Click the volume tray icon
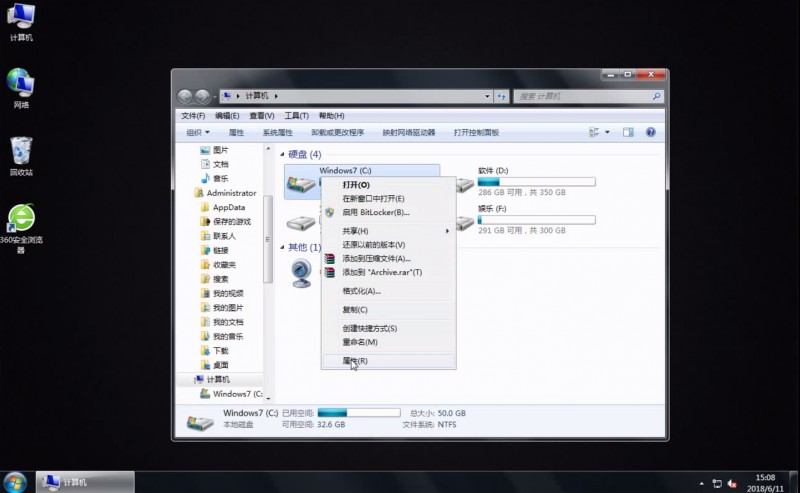This screenshot has height=493, width=800. (x=733, y=483)
